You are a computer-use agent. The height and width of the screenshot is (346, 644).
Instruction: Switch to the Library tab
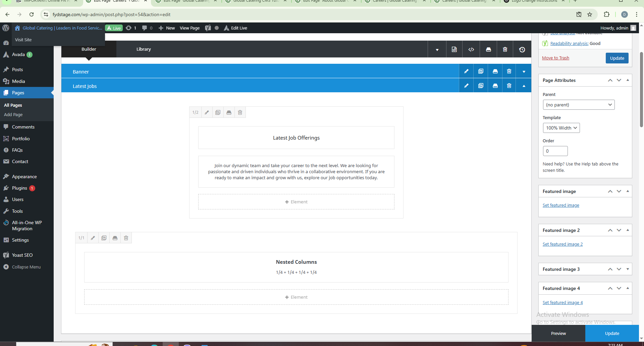tap(144, 49)
